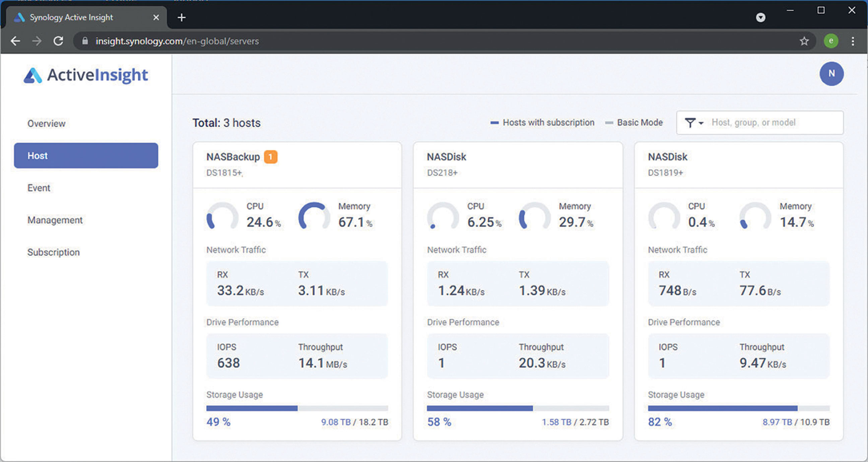The height and width of the screenshot is (462, 868).
Task: Click the NASBackup storage usage bar
Action: (297, 408)
